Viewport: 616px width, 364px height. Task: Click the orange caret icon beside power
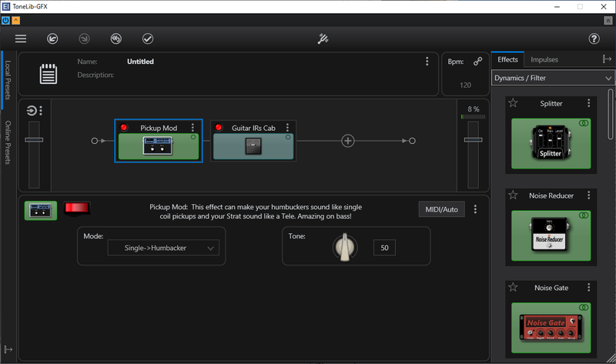click(15, 21)
